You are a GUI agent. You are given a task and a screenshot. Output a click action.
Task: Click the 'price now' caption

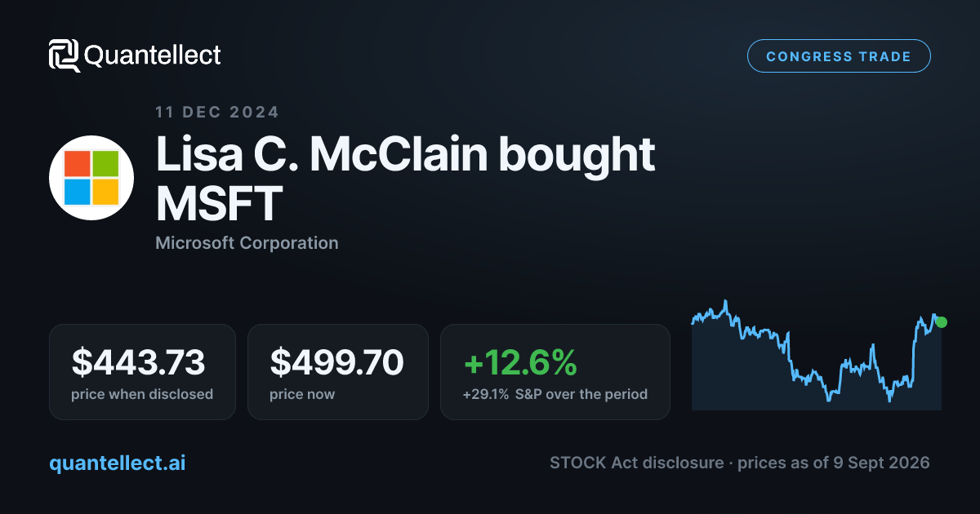coord(302,394)
